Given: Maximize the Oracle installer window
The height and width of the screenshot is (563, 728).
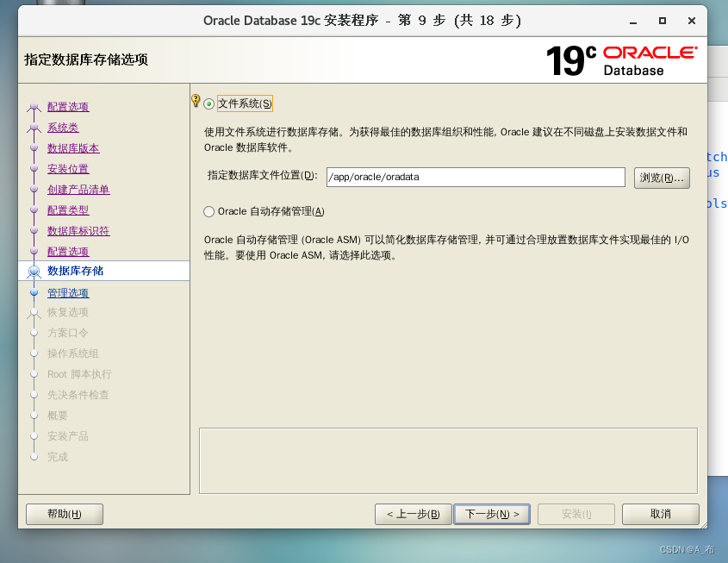Looking at the screenshot, I should pyautogui.click(x=663, y=21).
